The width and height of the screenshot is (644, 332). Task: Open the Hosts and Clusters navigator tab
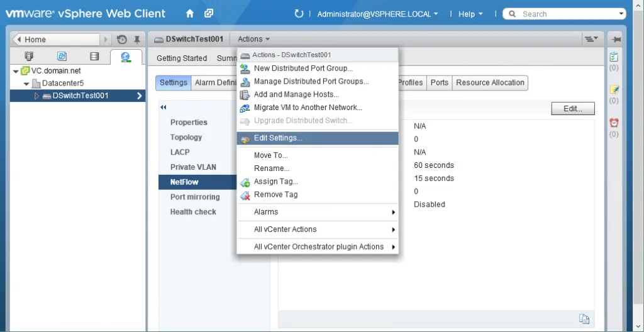tap(29, 57)
